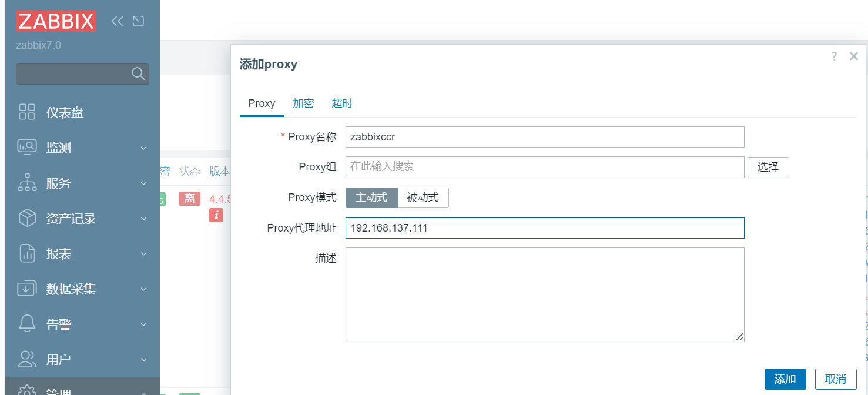Click the 取消 cancel button
Screen dimensions: 868x395
(x=836, y=379)
